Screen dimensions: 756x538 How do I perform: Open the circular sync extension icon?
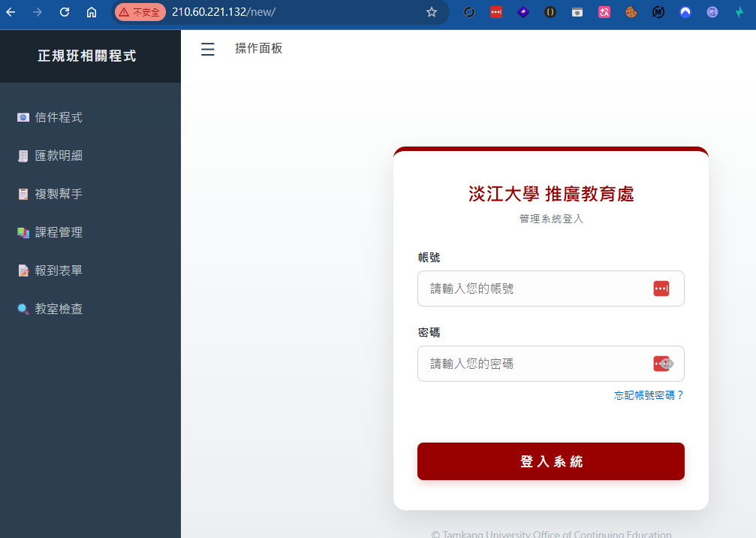(469, 12)
